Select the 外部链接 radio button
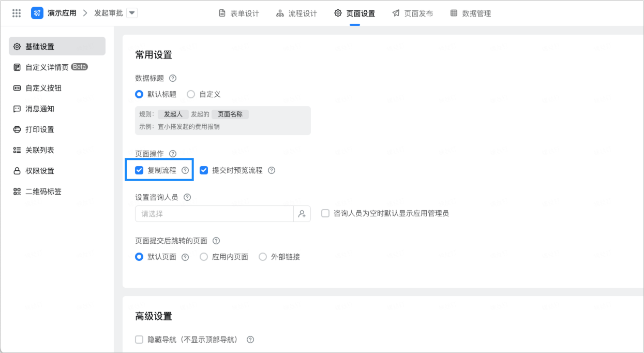 tap(263, 257)
